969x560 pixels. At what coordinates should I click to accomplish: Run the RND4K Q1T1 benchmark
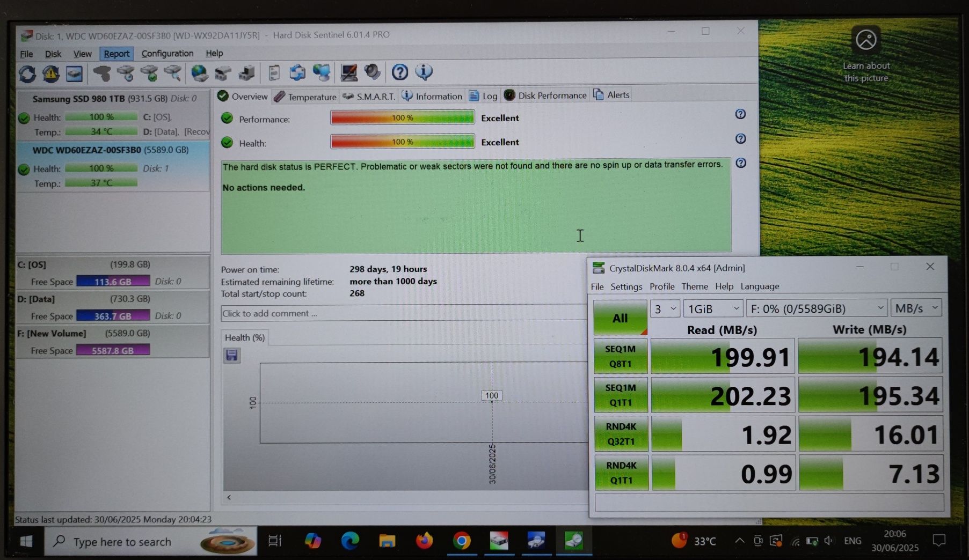tap(621, 473)
